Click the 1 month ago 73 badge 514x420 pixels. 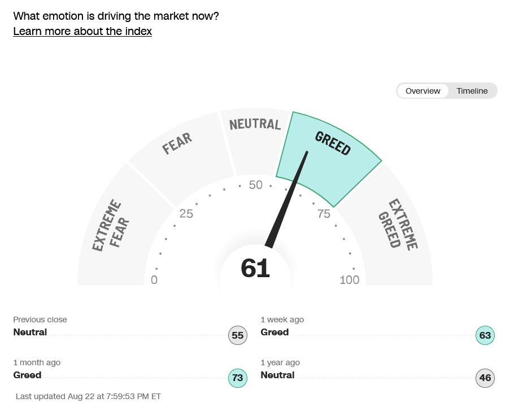(x=238, y=378)
